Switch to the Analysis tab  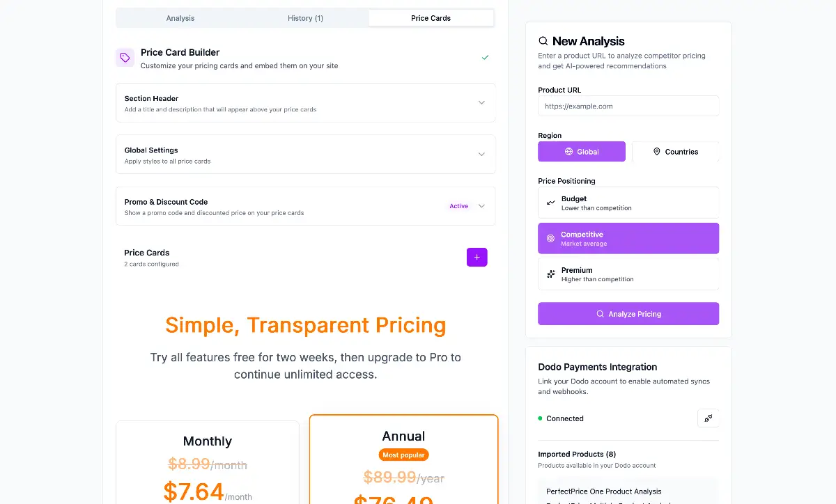(x=180, y=18)
